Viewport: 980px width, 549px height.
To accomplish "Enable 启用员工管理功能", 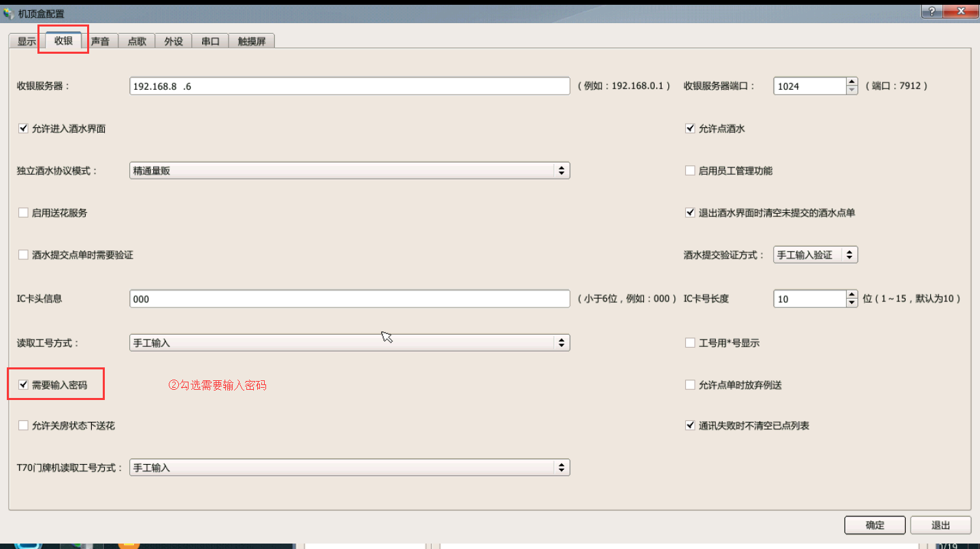I will tap(690, 171).
